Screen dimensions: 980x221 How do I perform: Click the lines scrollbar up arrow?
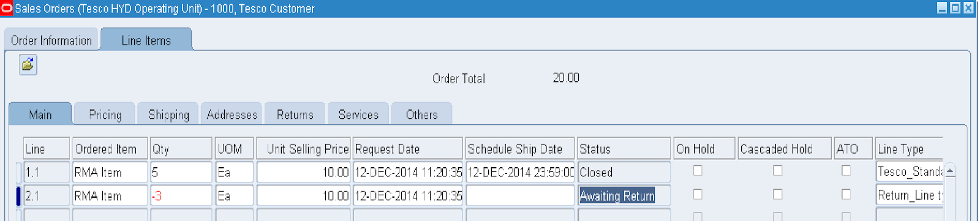tap(950, 171)
